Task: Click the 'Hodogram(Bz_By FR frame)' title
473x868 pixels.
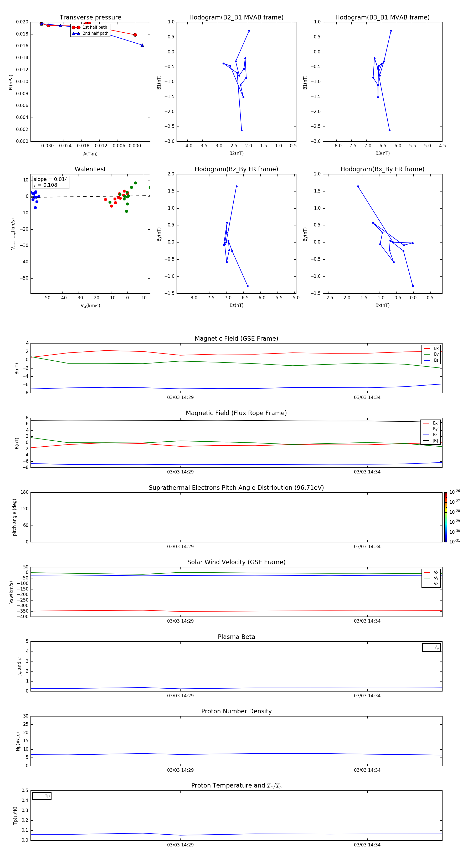Action: (236, 169)
